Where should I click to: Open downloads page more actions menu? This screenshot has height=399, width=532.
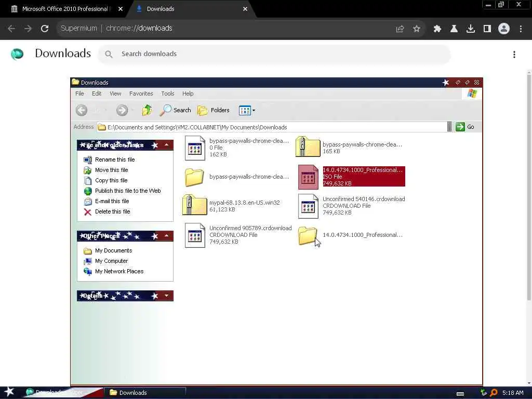tap(514, 54)
